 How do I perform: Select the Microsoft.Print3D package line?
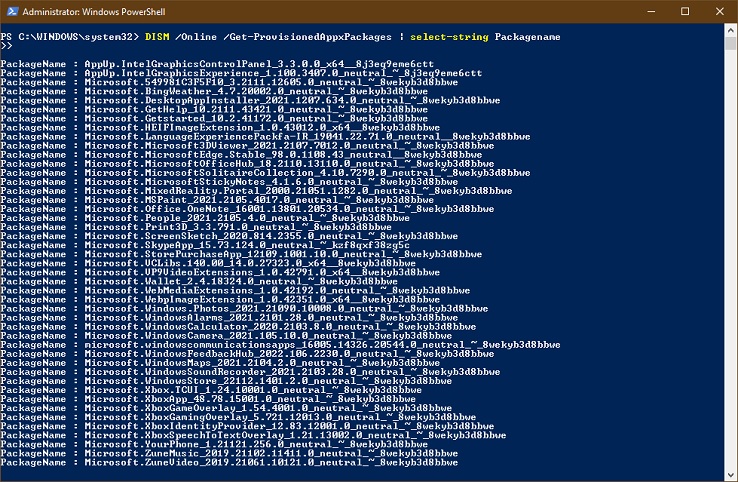pos(196,227)
